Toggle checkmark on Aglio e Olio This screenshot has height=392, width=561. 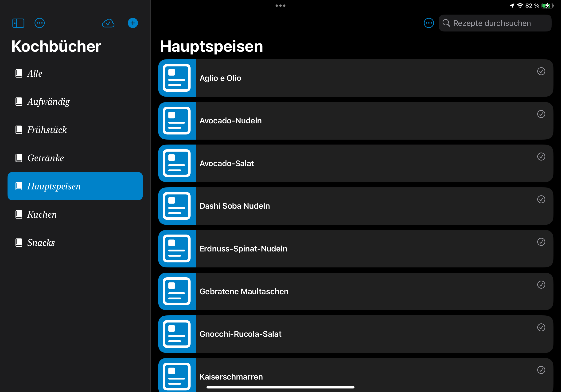[541, 71]
